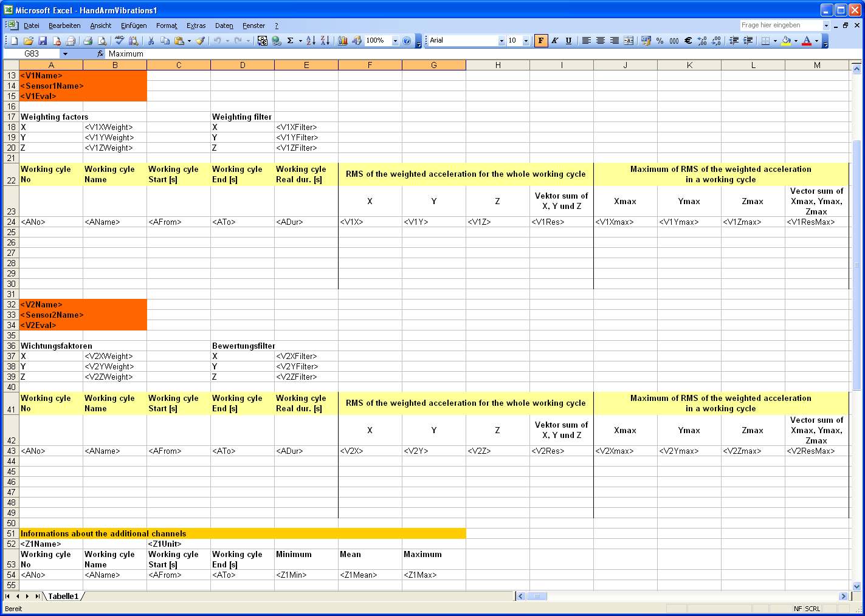
Task: Open the Einfügen menu
Action: point(134,26)
